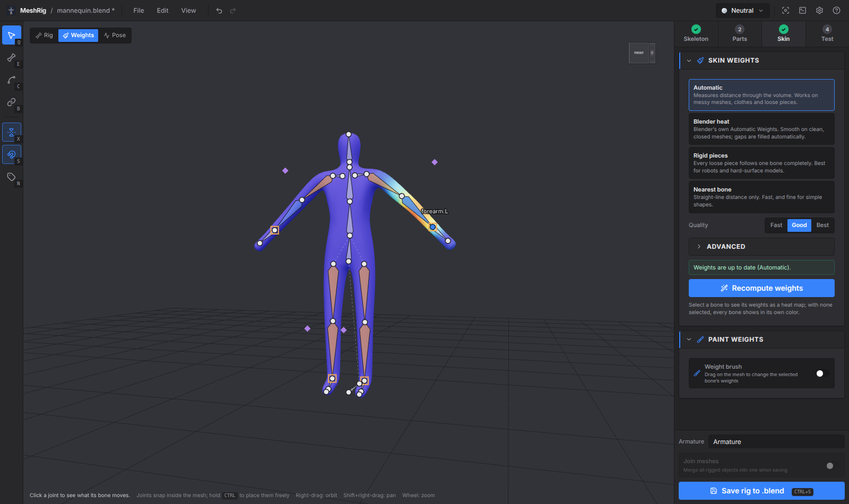
Task: Switch to the Rig mode tab
Action: point(44,36)
